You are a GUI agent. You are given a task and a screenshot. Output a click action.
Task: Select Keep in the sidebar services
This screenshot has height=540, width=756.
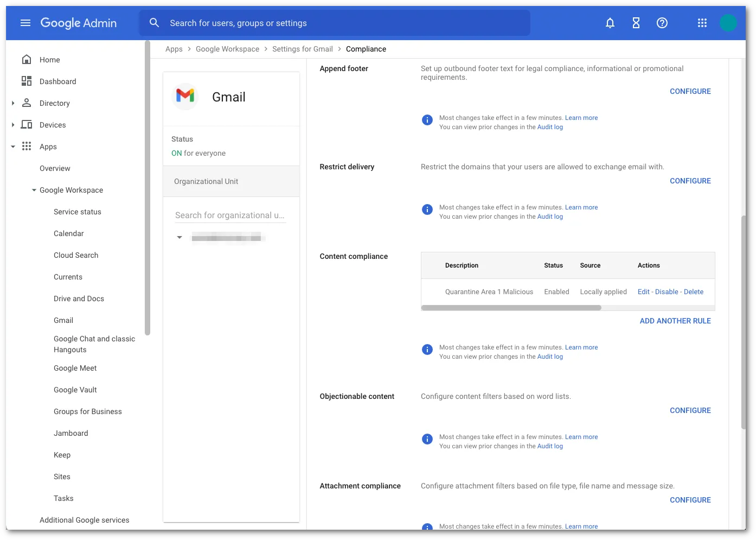[x=62, y=455]
